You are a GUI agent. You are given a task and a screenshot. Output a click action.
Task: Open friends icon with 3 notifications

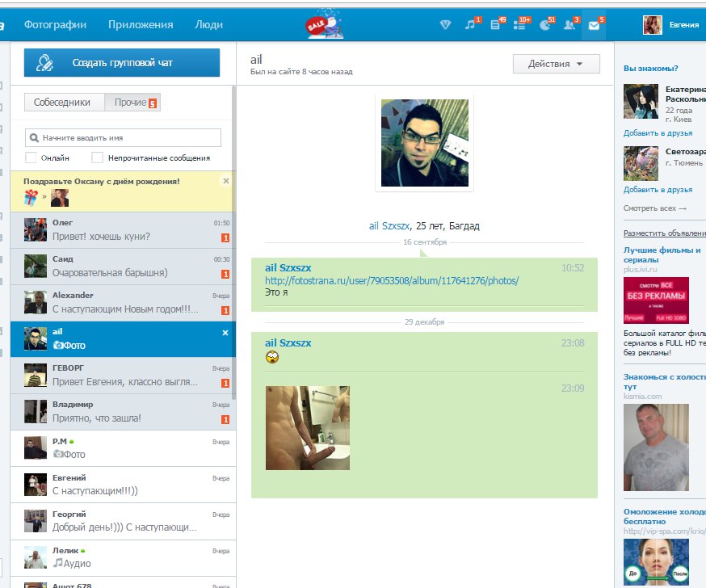click(569, 25)
